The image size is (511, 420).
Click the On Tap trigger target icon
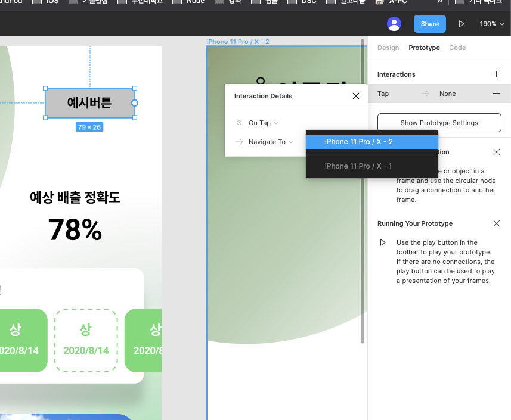coord(239,123)
